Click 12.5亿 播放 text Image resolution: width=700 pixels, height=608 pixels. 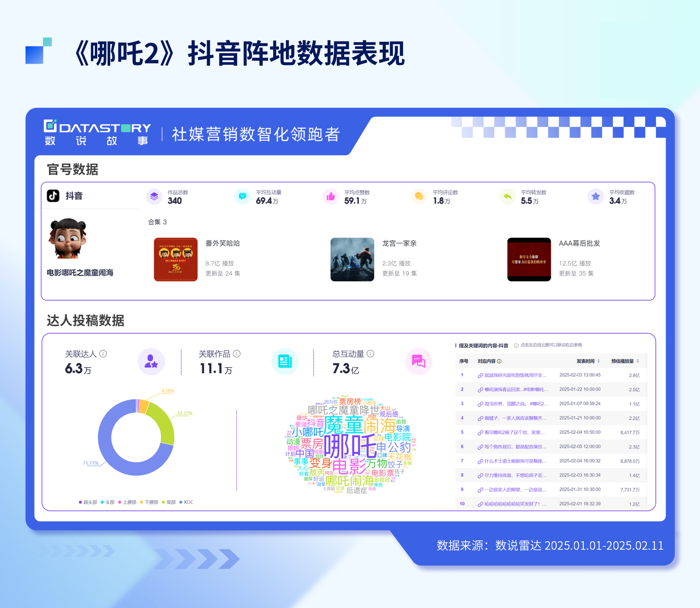click(575, 263)
